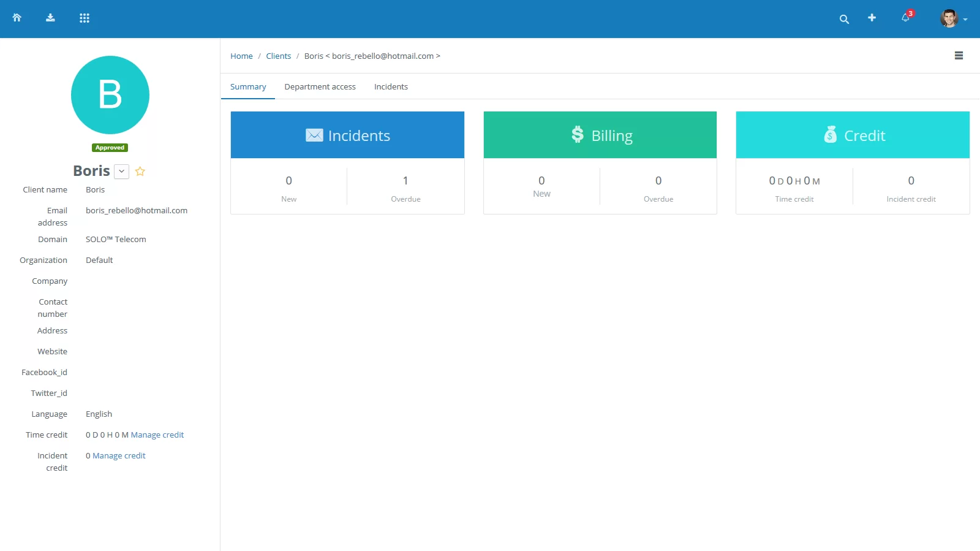Image resolution: width=980 pixels, height=551 pixels.
Task: Switch to the Incidents tab
Action: coord(391,87)
